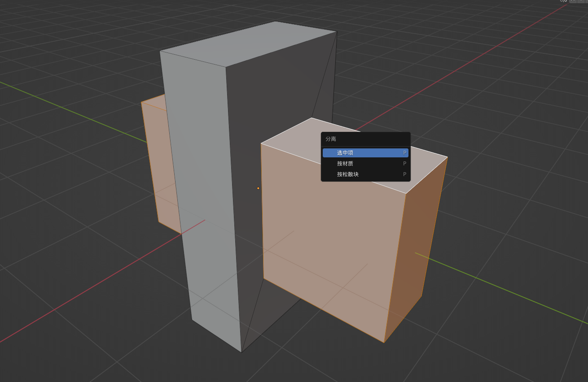Image resolution: width=588 pixels, height=382 pixels.
Task: Choose 按松散块 in the 分离 menu
Action: pyautogui.click(x=365, y=174)
